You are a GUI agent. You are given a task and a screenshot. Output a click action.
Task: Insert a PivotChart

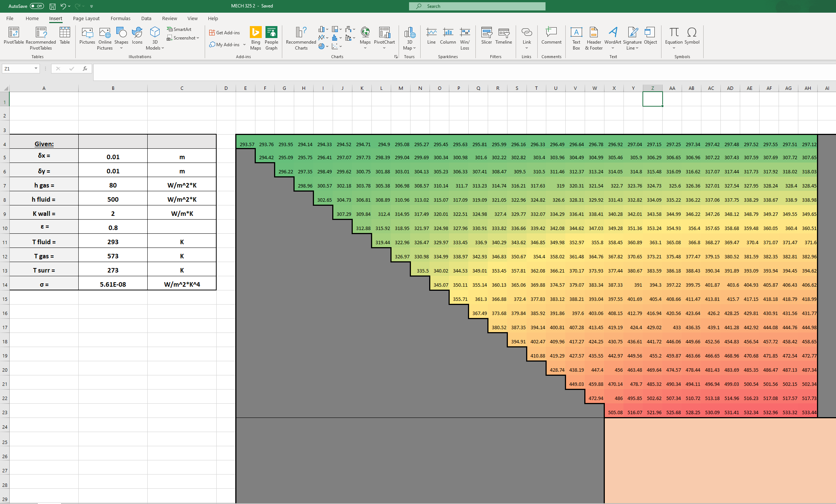[384, 36]
